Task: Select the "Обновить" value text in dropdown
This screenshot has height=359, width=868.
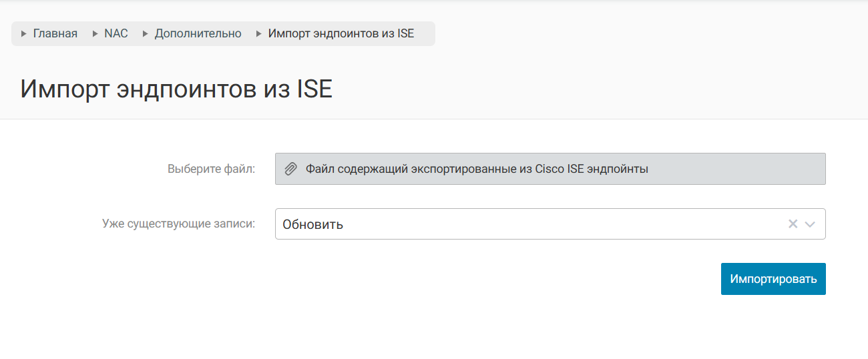Action: (312, 224)
